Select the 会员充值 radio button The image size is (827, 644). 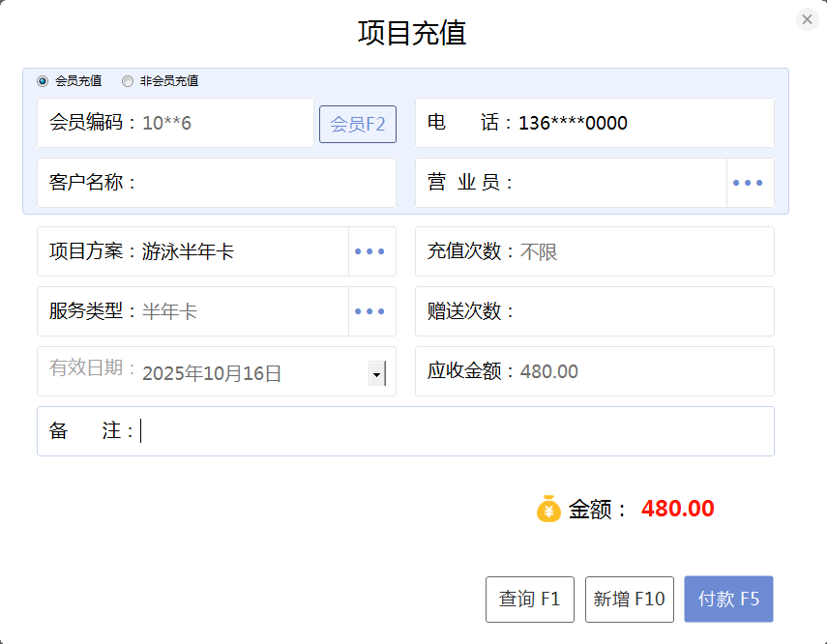pyautogui.click(x=43, y=81)
